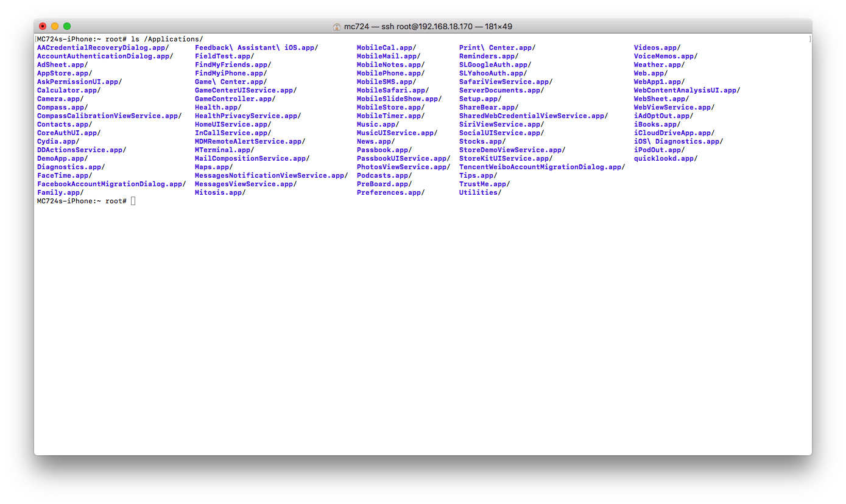Click the 'Maps.app/' entry
846x504 pixels.
[214, 167]
